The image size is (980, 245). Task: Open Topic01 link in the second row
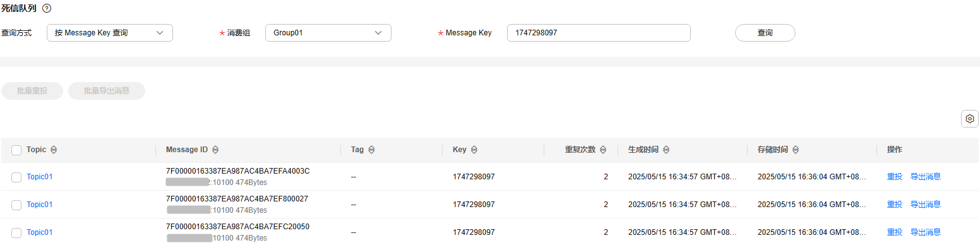pyautogui.click(x=39, y=205)
